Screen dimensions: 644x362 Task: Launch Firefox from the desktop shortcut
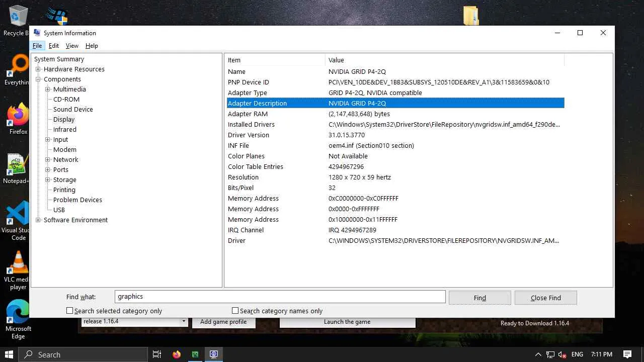pyautogui.click(x=18, y=119)
